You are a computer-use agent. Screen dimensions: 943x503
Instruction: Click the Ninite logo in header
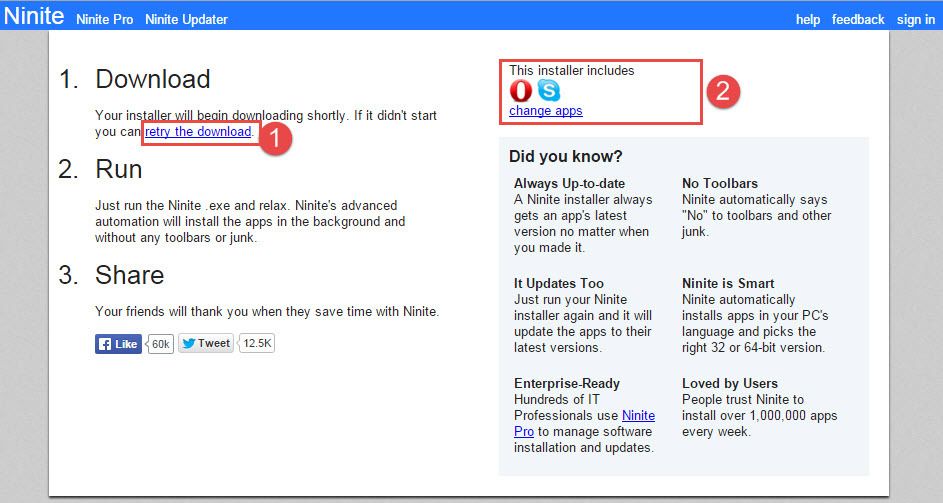(x=34, y=17)
